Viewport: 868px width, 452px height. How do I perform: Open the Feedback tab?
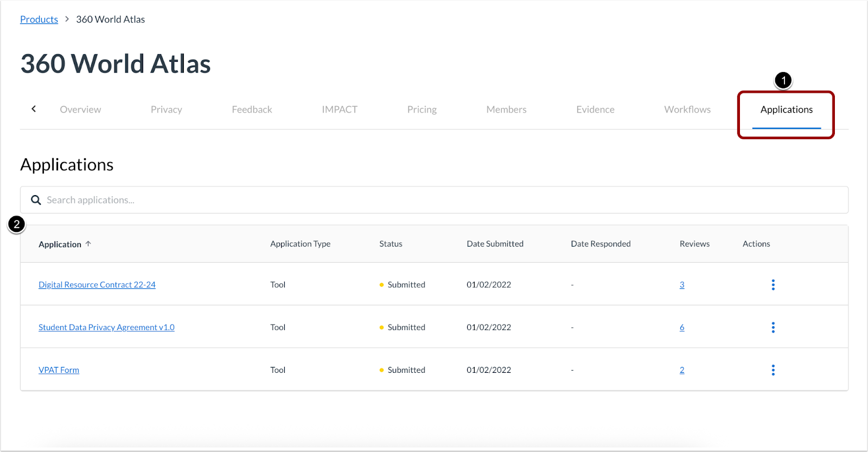tap(252, 109)
